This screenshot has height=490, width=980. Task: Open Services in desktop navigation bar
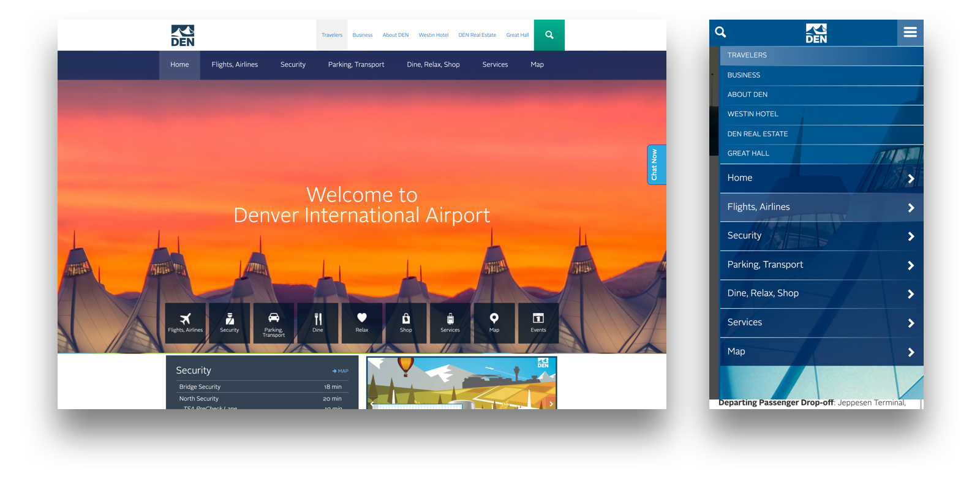[x=495, y=65]
